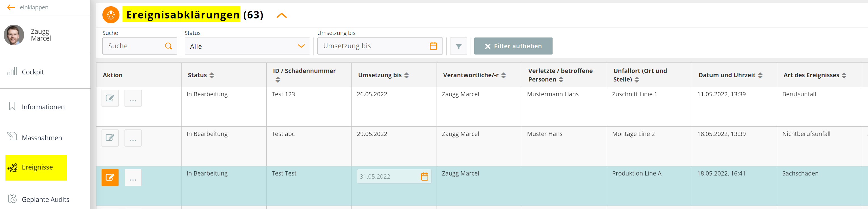The image size is (868, 209).
Task: Click the Umsetzung bis filter date field
Action: [380, 46]
